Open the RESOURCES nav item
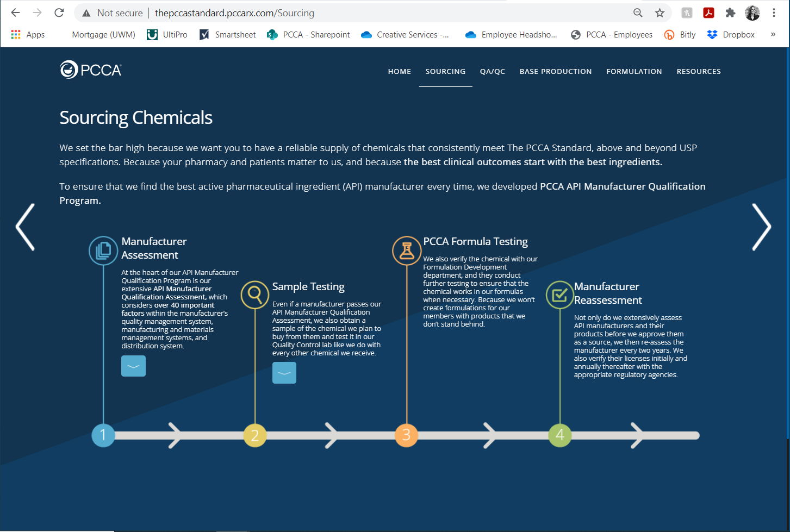This screenshot has width=790, height=532. click(x=699, y=71)
